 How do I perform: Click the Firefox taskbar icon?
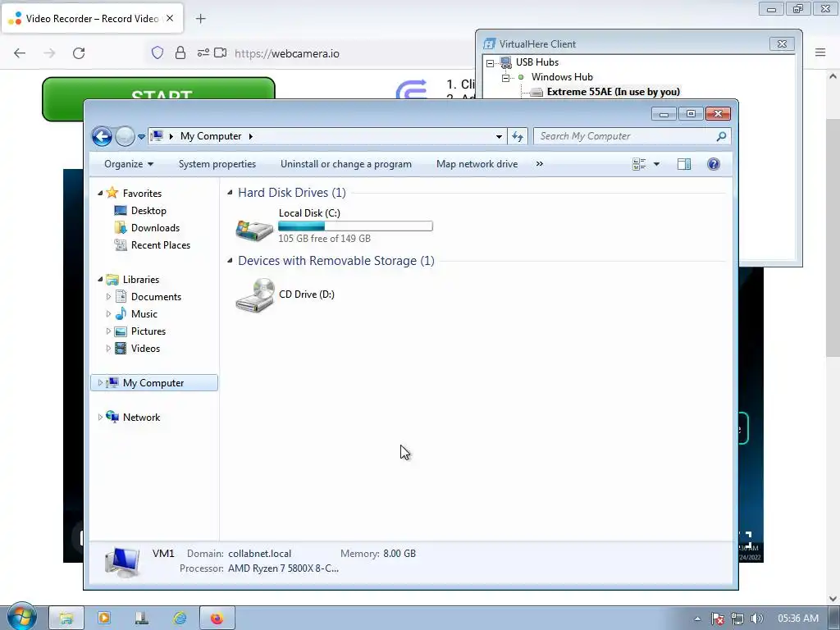click(x=217, y=619)
